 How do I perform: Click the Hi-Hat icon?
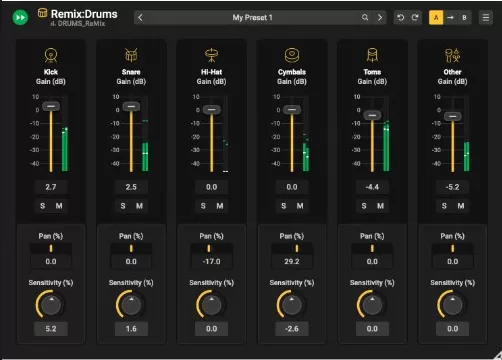pyautogui.click(x=211, y=55)
